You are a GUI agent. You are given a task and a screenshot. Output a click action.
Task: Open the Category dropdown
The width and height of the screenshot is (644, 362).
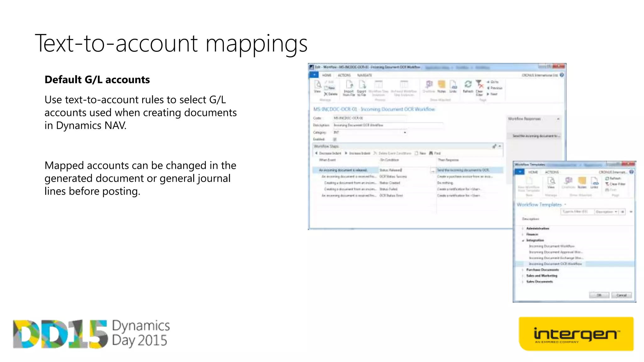coord(405,133)
